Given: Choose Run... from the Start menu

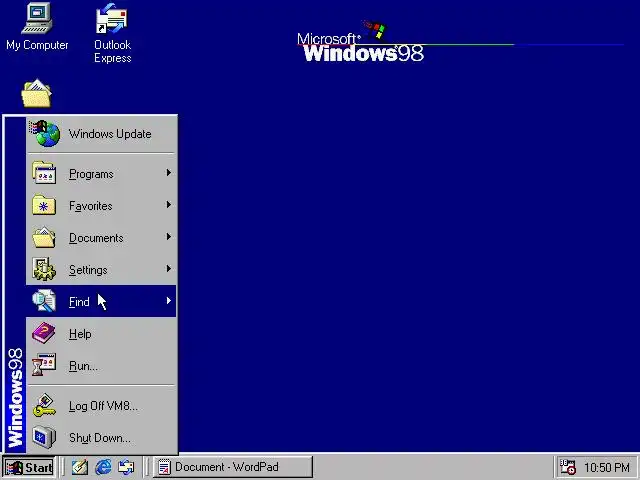Looking at the screenshot, I should point(101,365).
